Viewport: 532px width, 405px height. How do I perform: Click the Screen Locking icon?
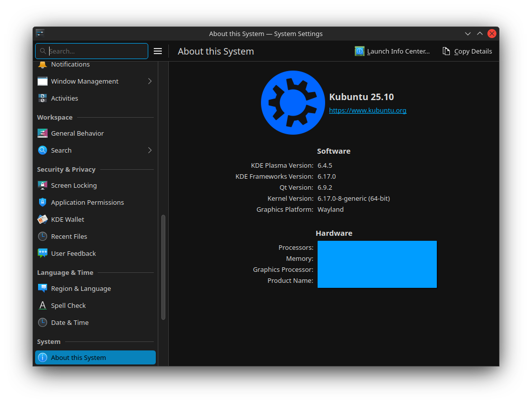point(43,186)
